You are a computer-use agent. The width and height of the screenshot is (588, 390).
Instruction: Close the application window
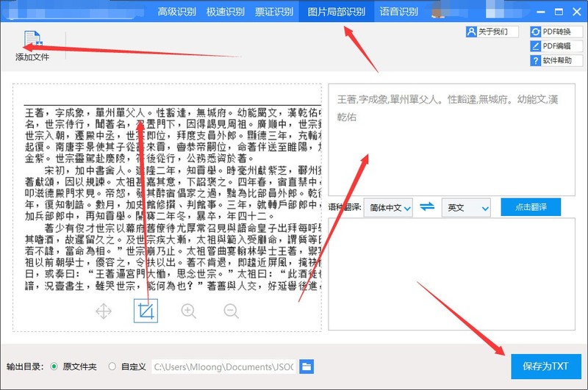pos(577,12)
